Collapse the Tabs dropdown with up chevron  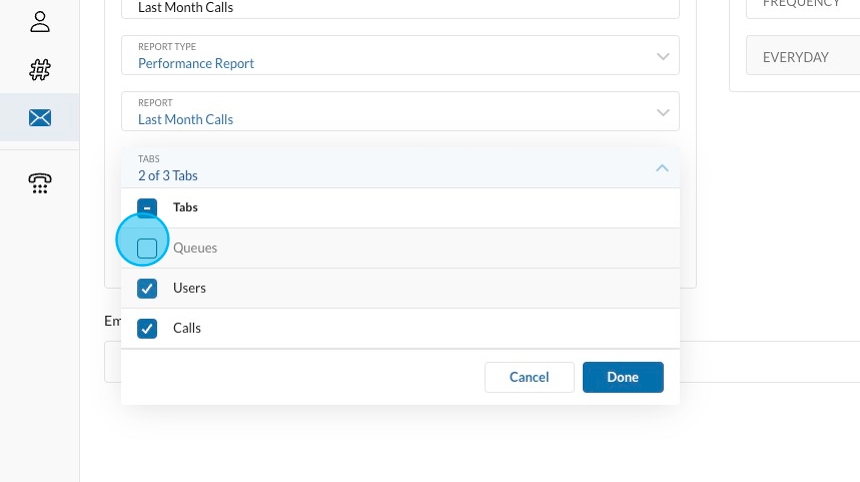click(662, 168)
